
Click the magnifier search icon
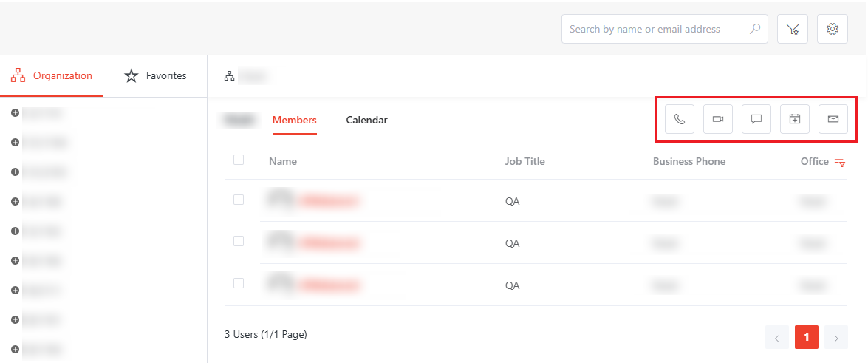coord(755,29)
